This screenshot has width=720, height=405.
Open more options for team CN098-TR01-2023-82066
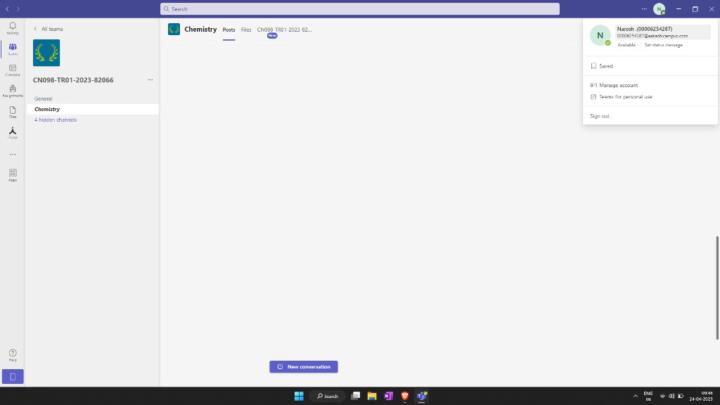click(150, 80)
